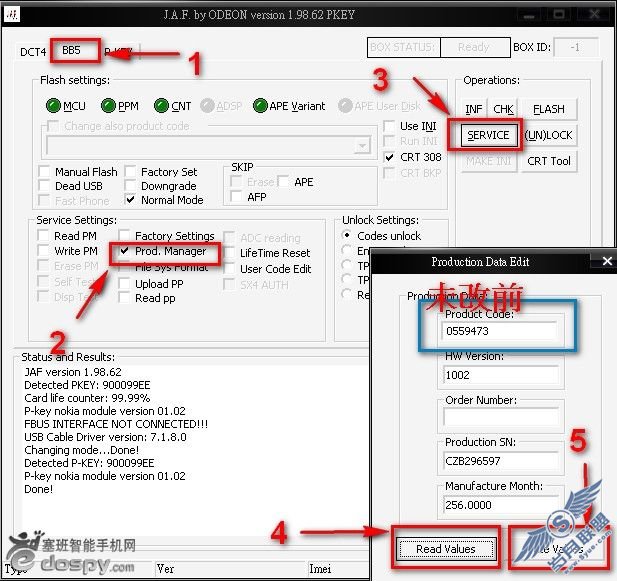Select Codes unlock radio option
The image size is (617, 581).
347,236
